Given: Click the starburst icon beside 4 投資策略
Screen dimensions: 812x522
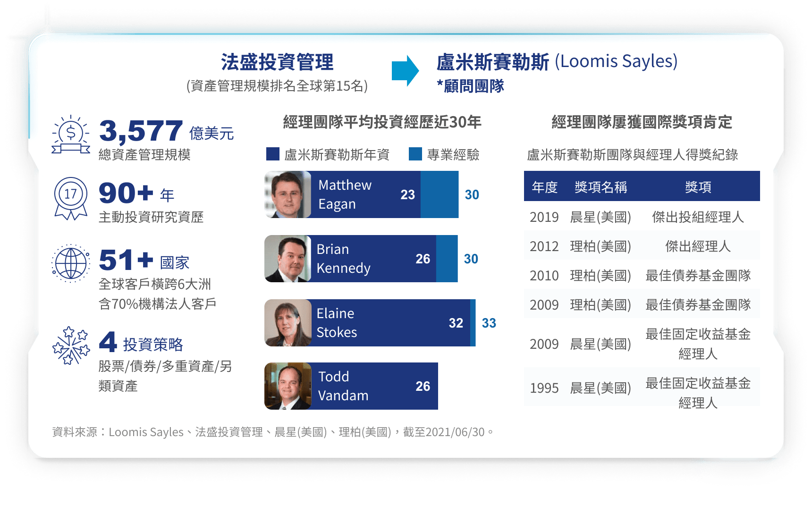Looking at the screenshot, I should tap(71, 345).
